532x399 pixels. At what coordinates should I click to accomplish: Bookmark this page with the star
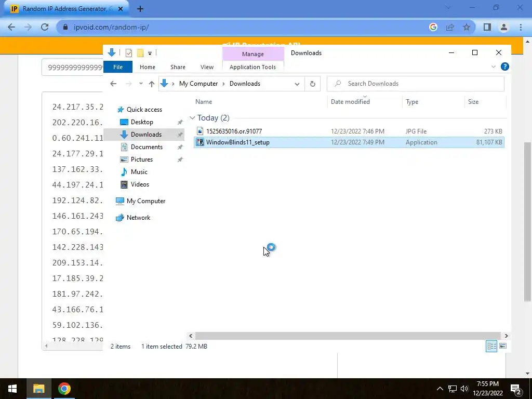[x=467, y=27]
